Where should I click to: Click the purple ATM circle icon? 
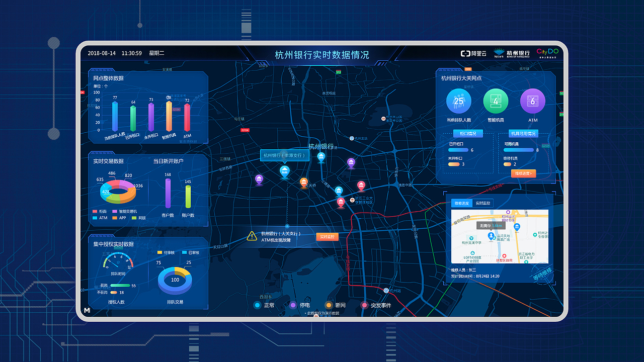tap(533, 101)
